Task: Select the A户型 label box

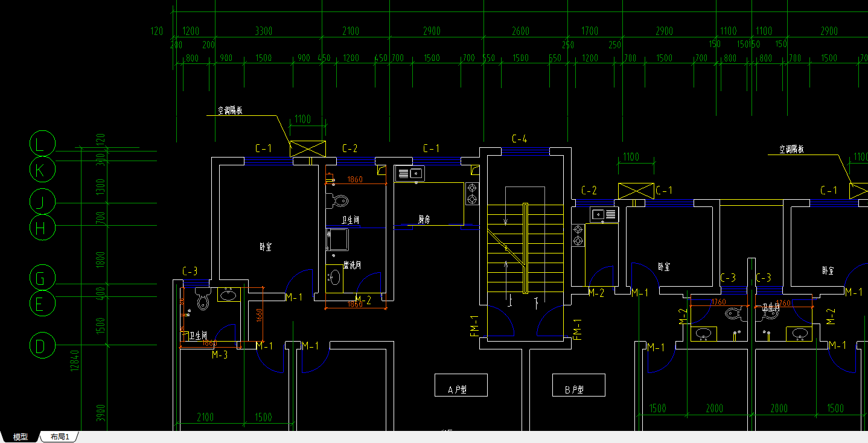Action: point(461,385)
